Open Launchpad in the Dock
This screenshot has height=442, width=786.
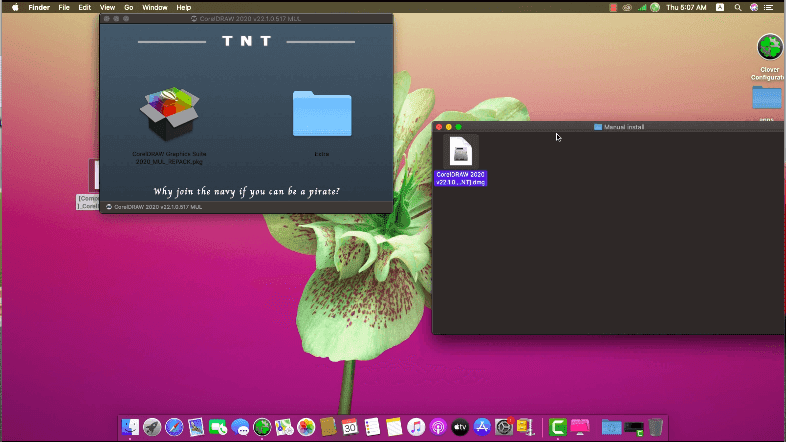pos(152,427)
